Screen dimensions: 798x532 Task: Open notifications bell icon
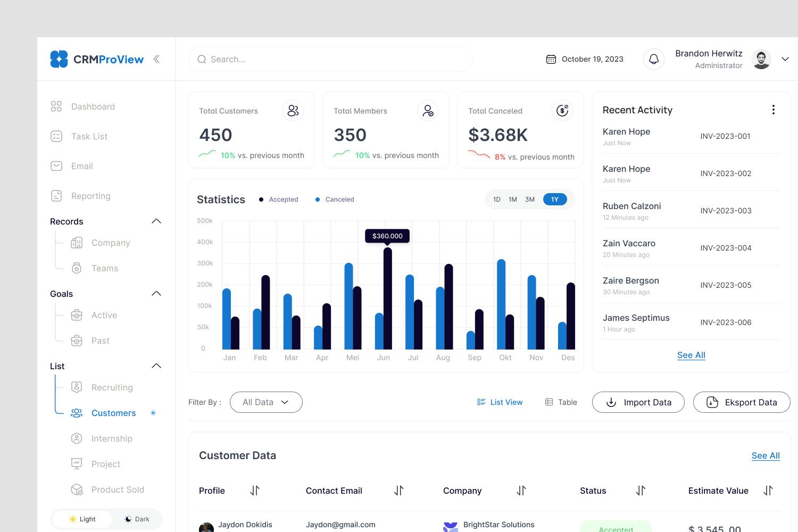coord(654,59)
